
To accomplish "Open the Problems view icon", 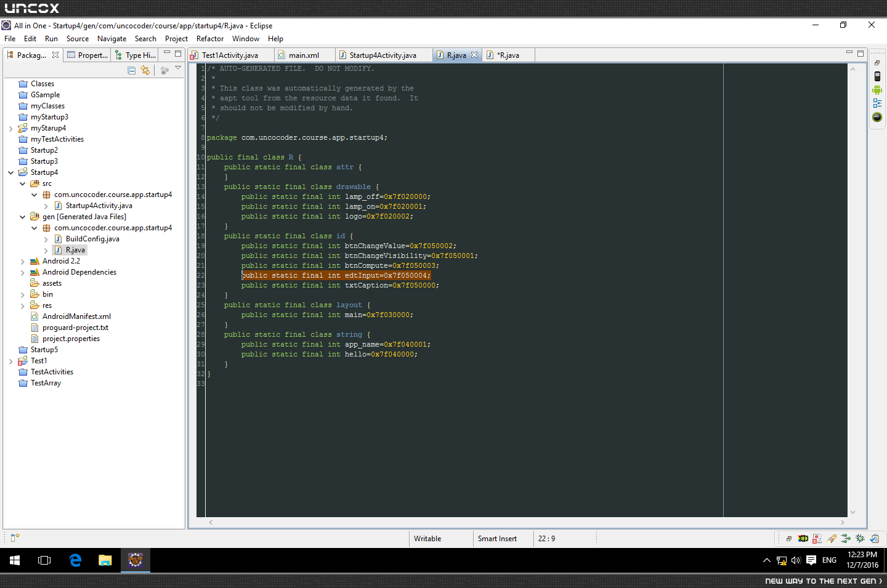I will (x=817, y=539).
